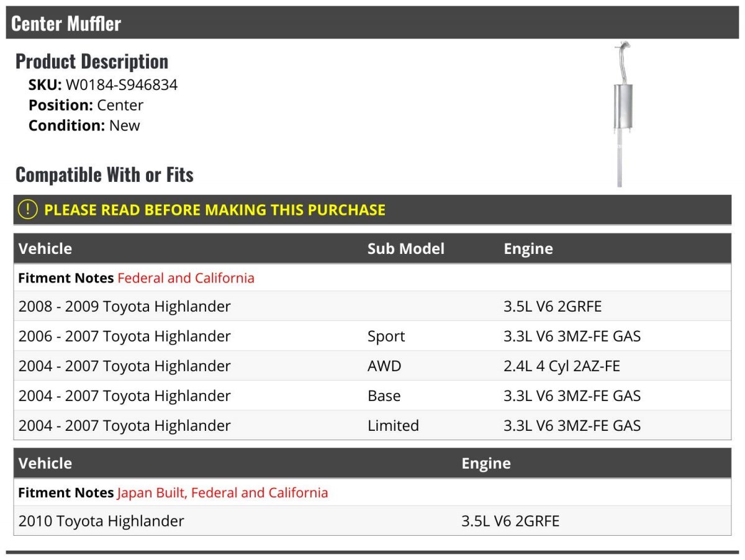This screenshot has height=560, width=745.
Task: Click the Product Description heading
Action: tap(92, 61)
